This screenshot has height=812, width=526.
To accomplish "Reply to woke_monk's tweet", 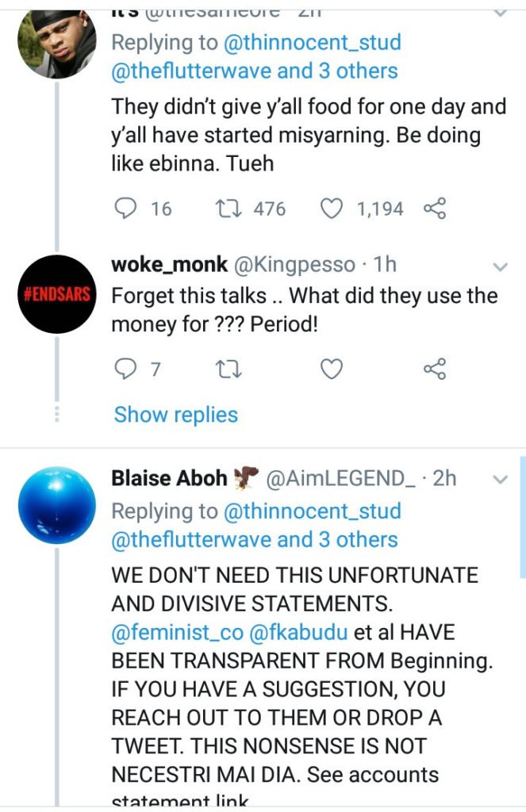I will [x=127, y=369].
